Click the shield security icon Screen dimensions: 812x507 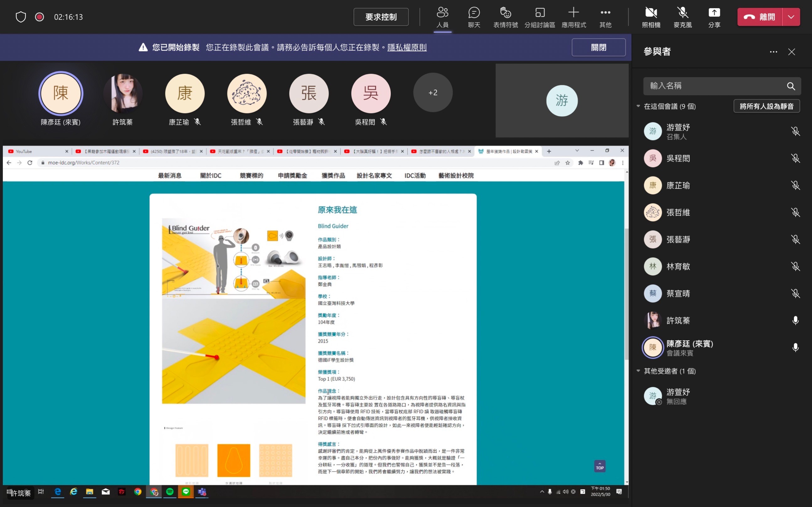pyautogui.click(x=21, y=17)
